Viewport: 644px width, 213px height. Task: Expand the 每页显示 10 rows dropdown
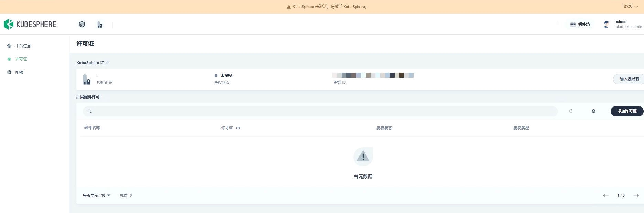(97, 195)
